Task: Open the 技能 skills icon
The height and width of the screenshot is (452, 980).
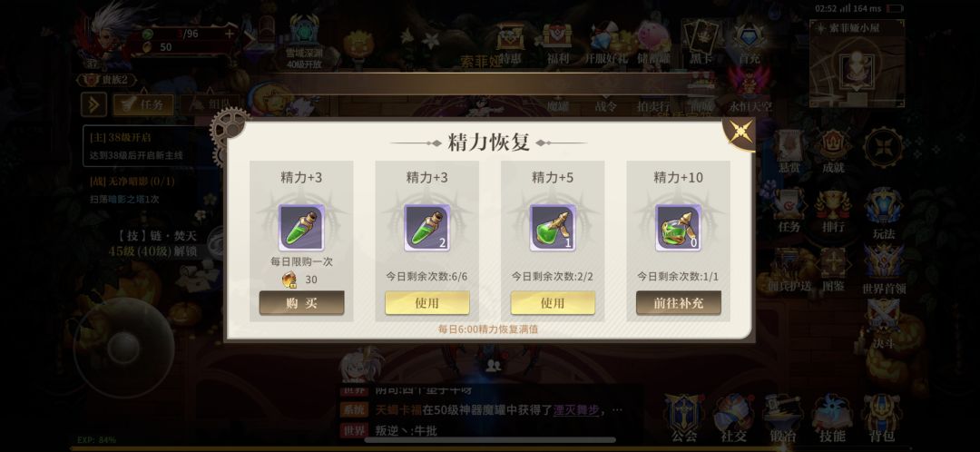Action: pos(832,418)
